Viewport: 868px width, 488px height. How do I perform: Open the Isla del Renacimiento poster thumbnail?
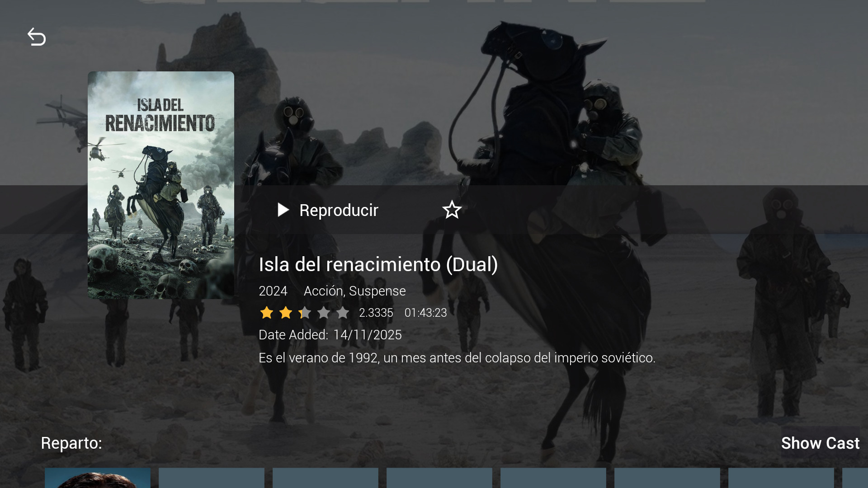pos(161,185)
